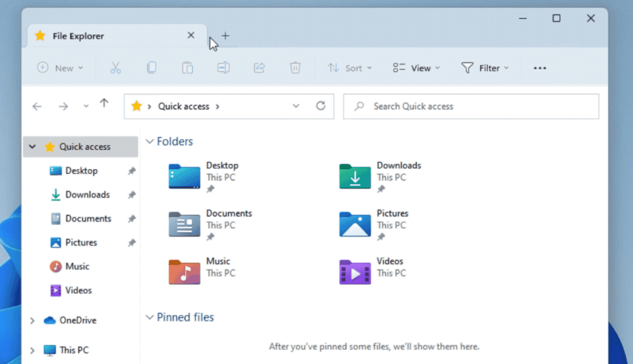Click the Paste clipboard icon
The width and height of the screenshot is (633, 364).
pos(188,67)
